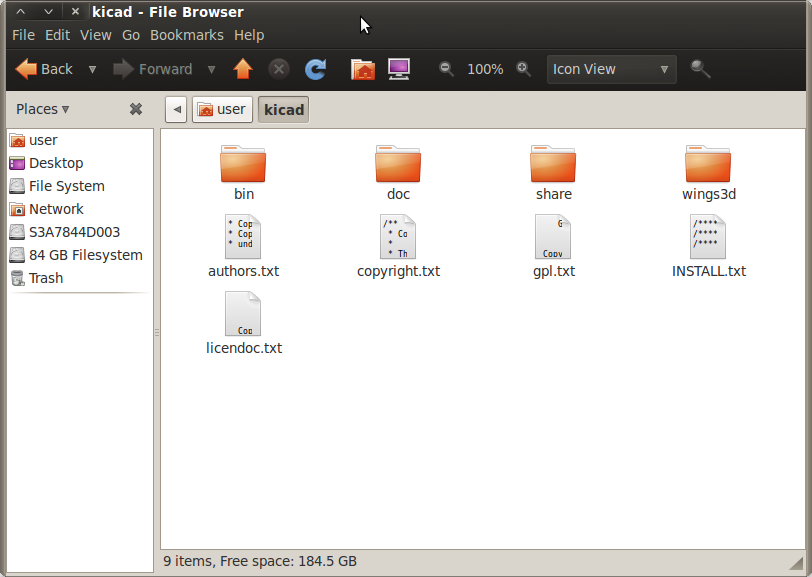Viewport: 812px width, 577px height.
Task: Click the sidebar pane divider handle
Action: (157, 333)
